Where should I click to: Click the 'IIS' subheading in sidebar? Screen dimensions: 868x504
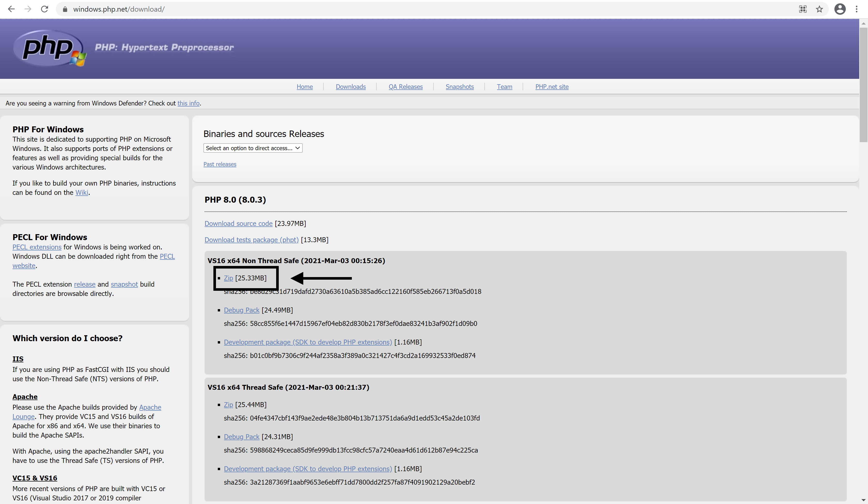click(18, 359)
